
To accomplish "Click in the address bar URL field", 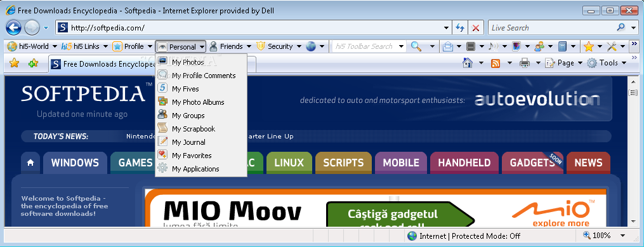I will coord(253,28).
